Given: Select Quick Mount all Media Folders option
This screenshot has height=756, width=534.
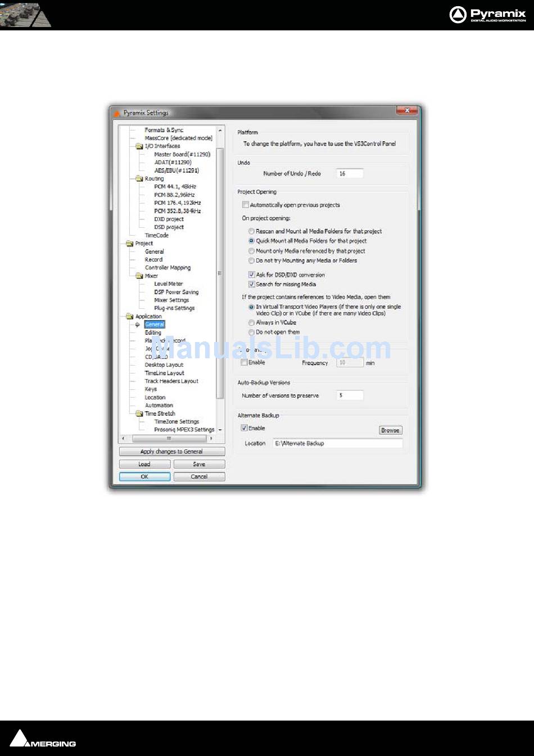Looking at the screenshot, I should [252, 241].
